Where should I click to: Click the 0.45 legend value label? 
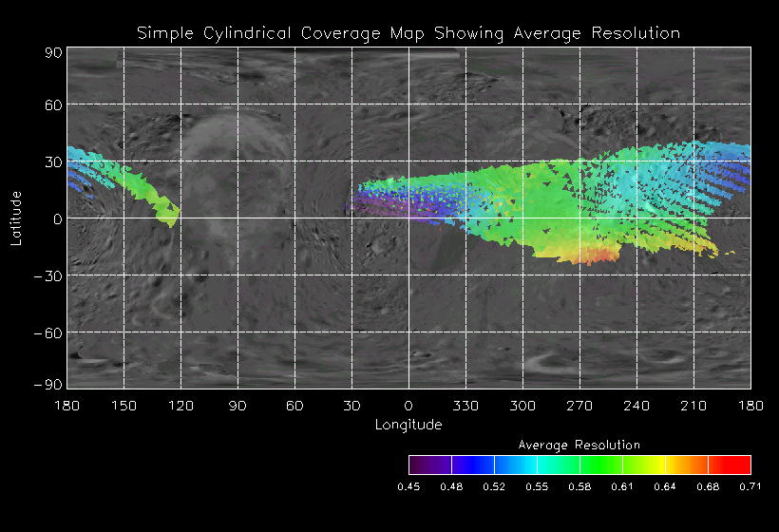pos(408,486)
